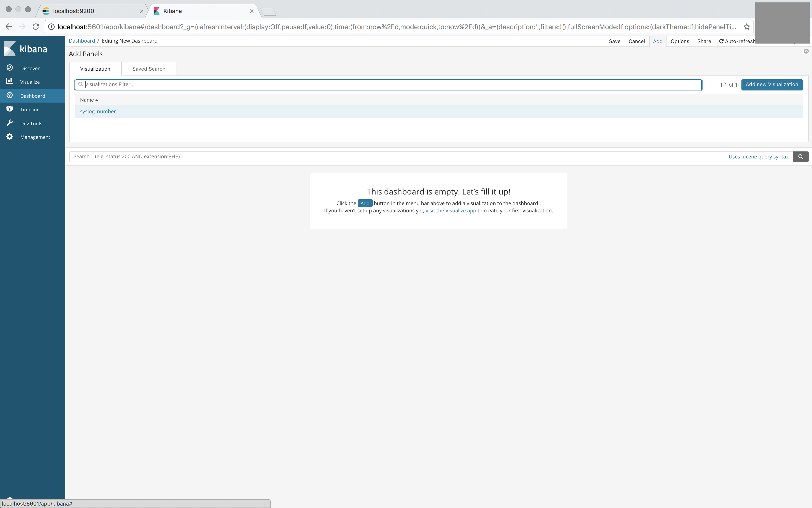Screen dimensions: 812x508
Task: Open Discover from the sidebar label
Action: 30,68
